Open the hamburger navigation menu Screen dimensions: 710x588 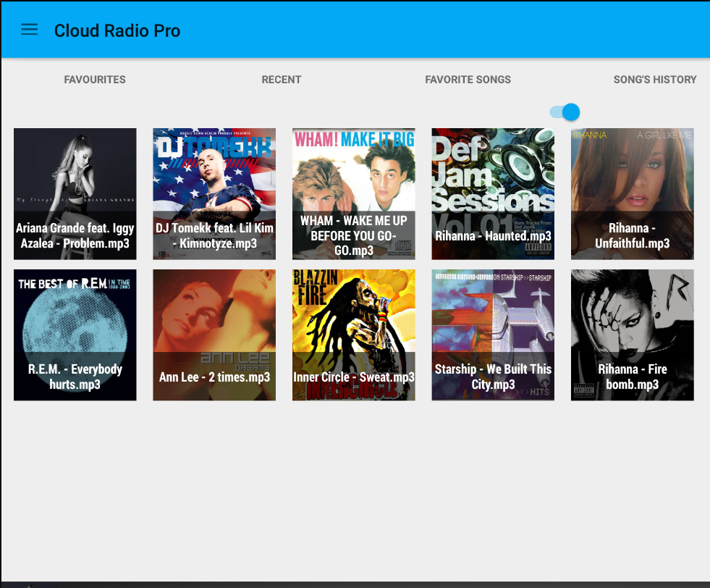click(29, 30)
